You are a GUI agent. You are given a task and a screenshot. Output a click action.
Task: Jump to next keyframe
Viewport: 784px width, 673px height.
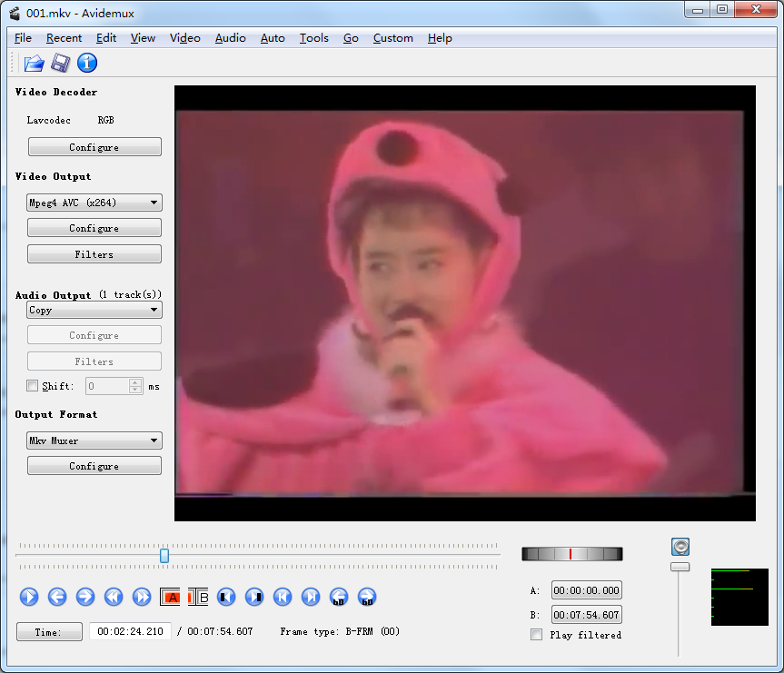point(142,597)
